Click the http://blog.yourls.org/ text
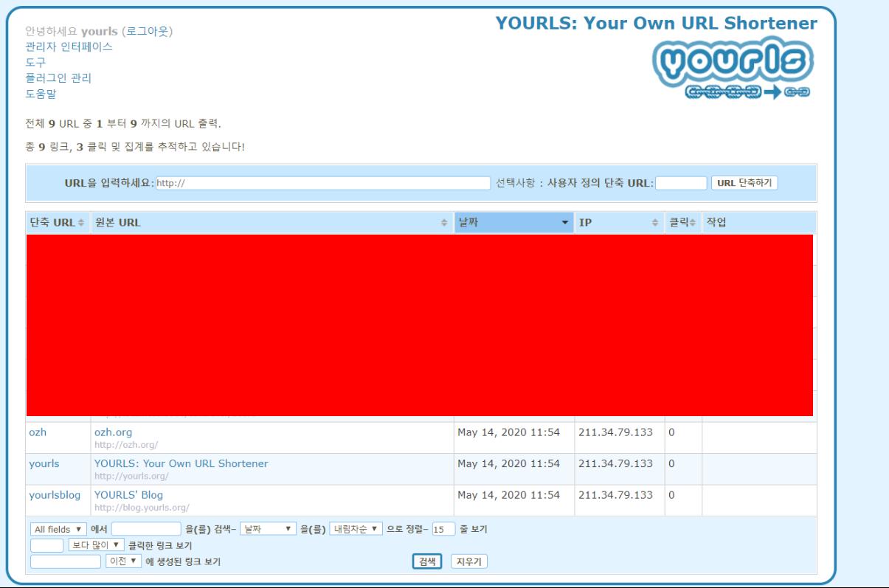The image size is (889, 588). pyautogui.click(x=142, y=508)
